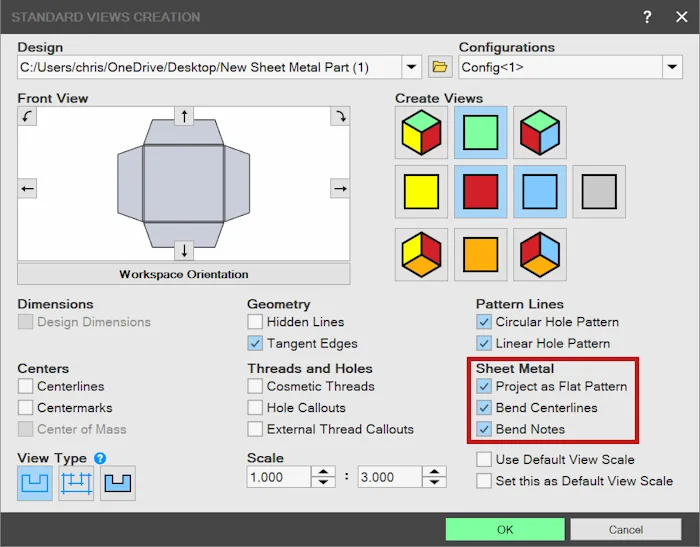Uncheck Bend Centerlines

pyautogui.click(x=484, y=408)
